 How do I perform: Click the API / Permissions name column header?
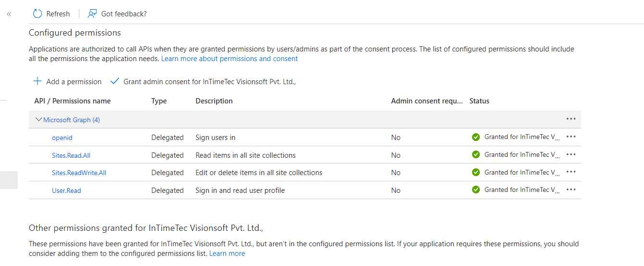click(x=73, y=101)
